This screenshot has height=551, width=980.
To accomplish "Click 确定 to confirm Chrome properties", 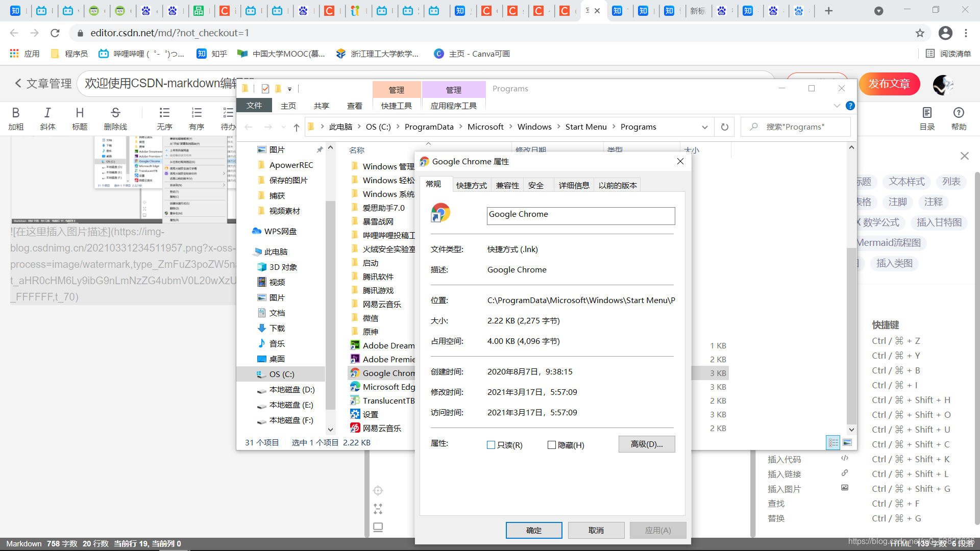I will pos(534,531).
